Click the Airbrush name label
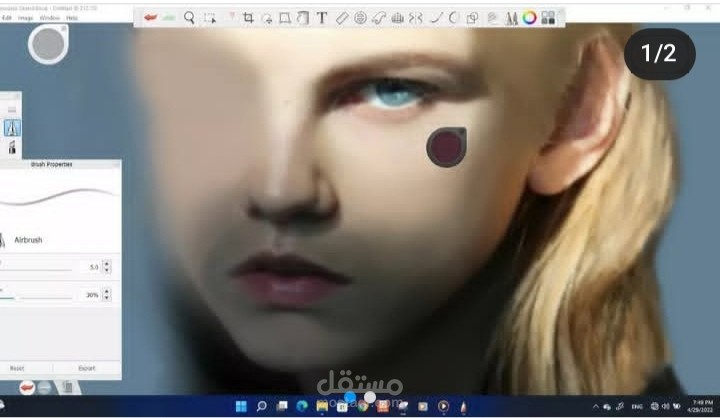The height and width of the screenshot is (418, 720). 28,240
